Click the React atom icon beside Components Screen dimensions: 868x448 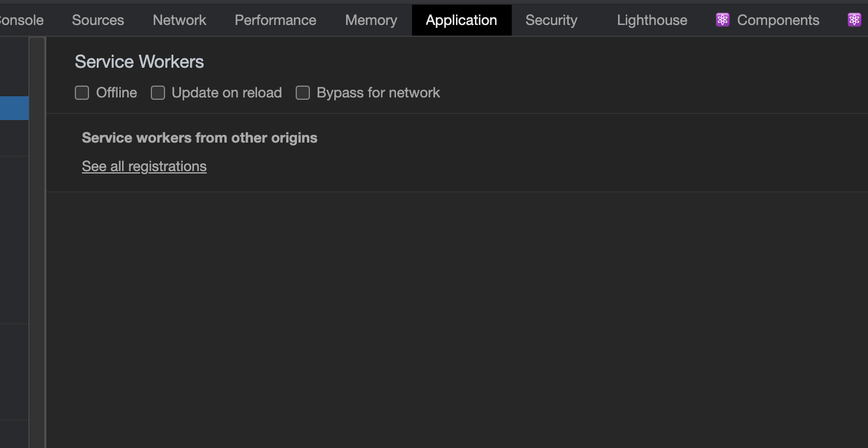[x=723, y=20]
